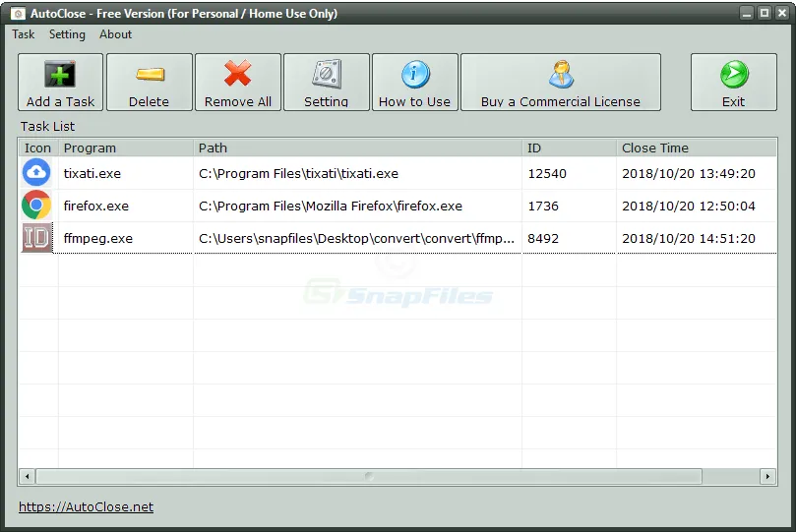Click the horizontal scrollbar right arrow
The image size is (796, 532).
coord(767,476)
